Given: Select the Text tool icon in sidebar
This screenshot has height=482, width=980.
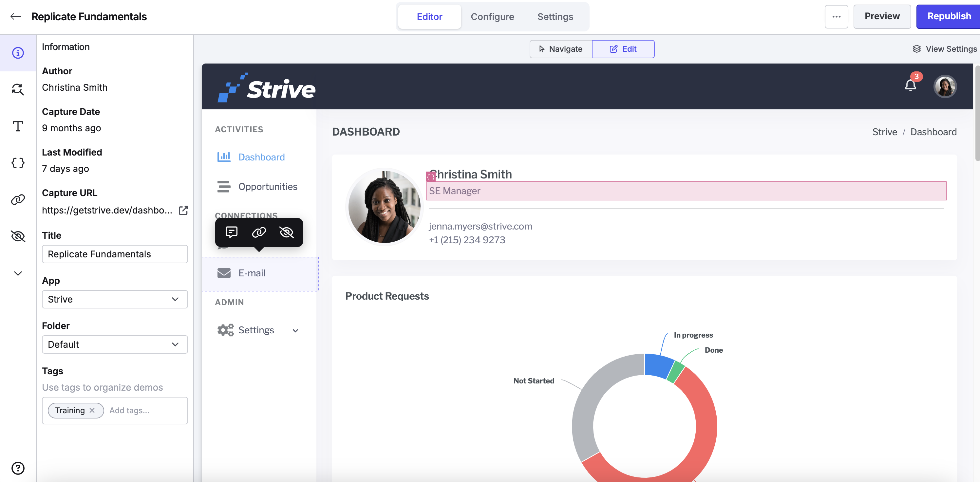Looking at the screenshot, I should [18, 126].
